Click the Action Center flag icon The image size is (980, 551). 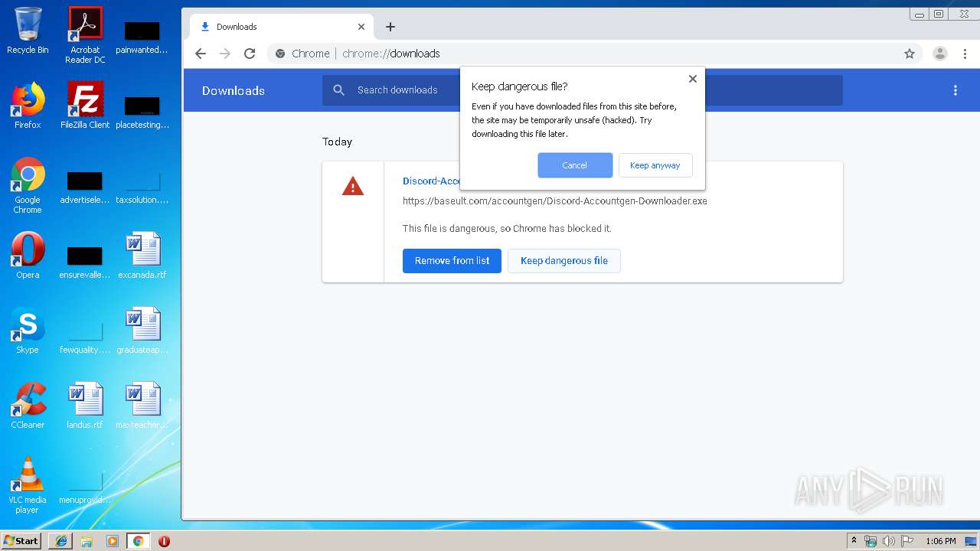pyautogui.click(x=907, y=541)
